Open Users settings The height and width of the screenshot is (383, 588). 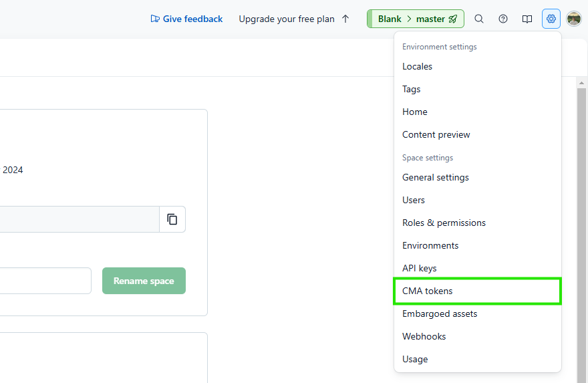click(x=477, y=200)
